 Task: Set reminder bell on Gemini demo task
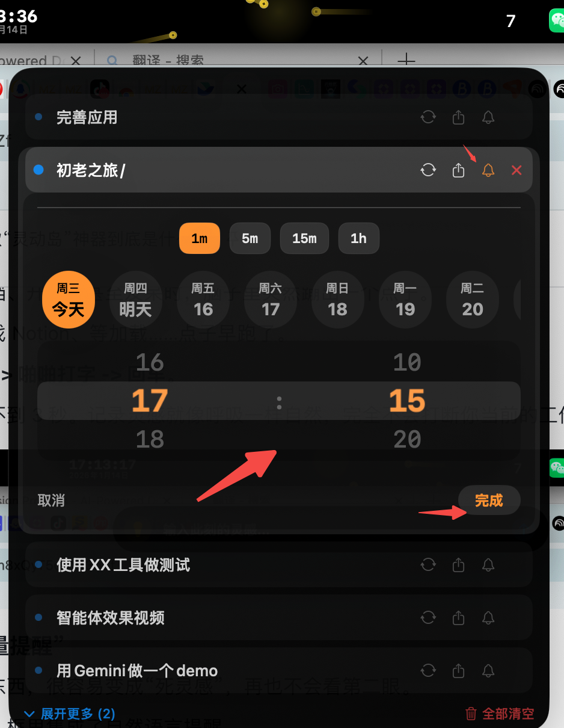point(488,670)
